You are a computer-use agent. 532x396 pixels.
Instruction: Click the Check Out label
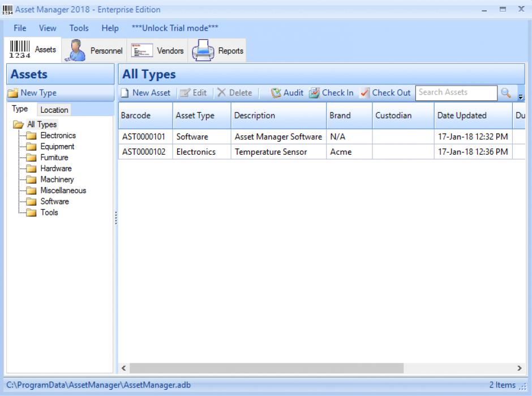point(391,93)
